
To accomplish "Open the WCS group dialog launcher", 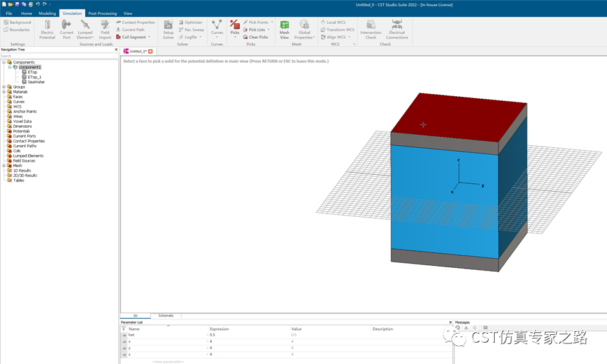I will pyautogui.click(x=355, y=45).
